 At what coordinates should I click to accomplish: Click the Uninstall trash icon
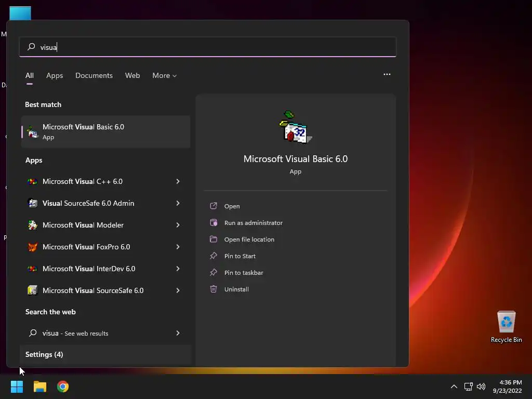click(214, 289)
